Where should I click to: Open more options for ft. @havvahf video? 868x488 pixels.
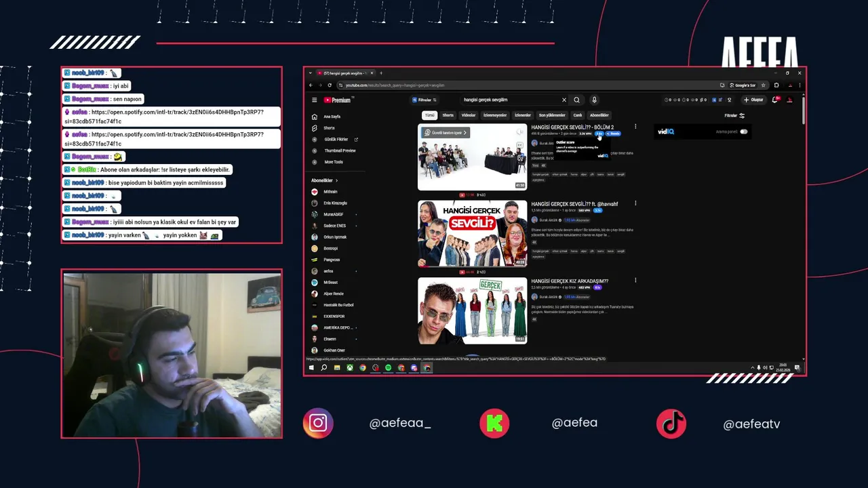coord(635,203)
